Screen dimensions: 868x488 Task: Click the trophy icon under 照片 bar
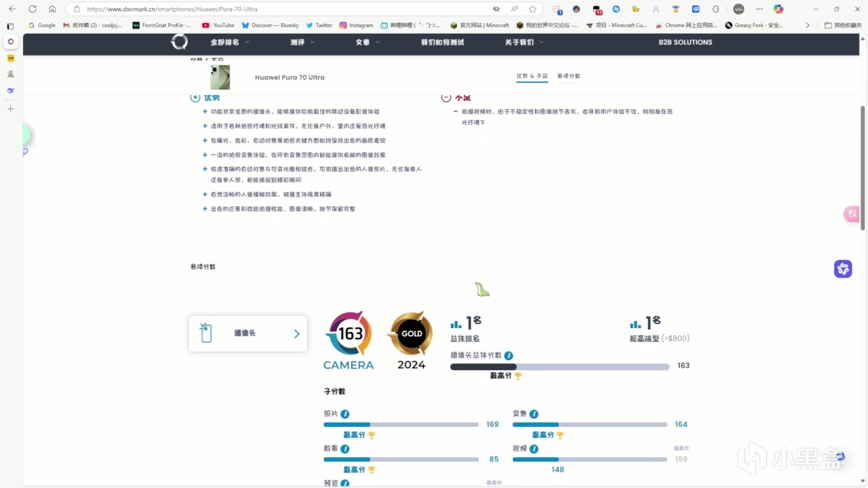click(x=372, y=435)
